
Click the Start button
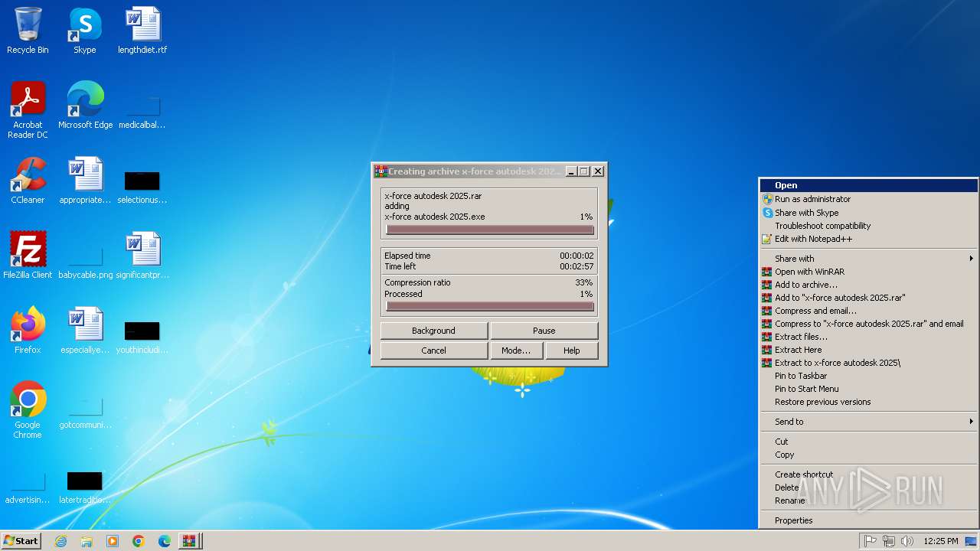click(x=21, y=541)
